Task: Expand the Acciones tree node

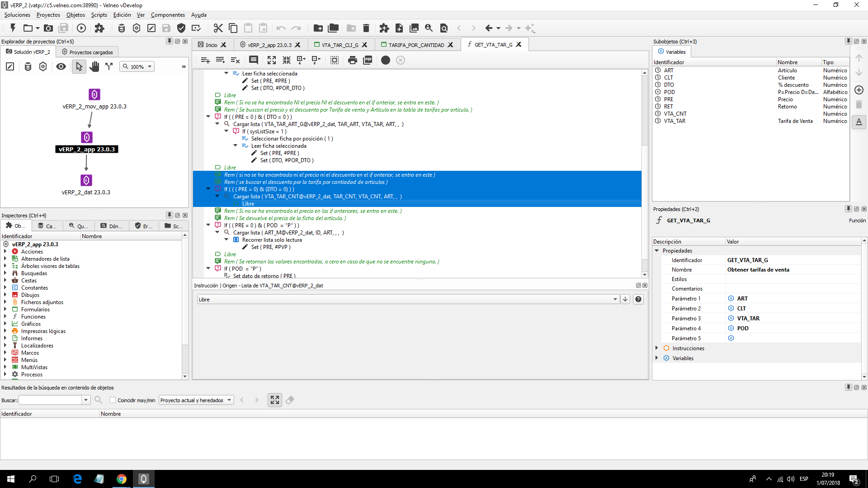Action: [x=5, y=252]
